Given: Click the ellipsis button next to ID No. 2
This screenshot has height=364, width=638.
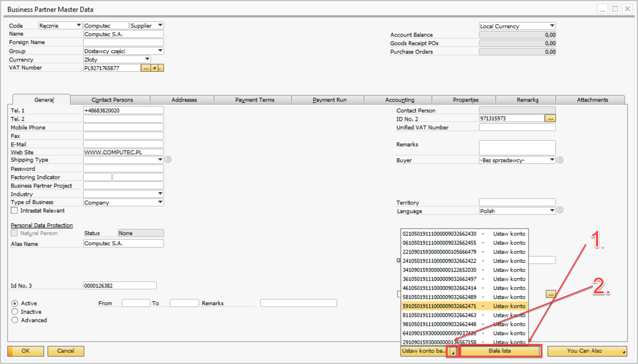Looking at the screenshot, I should tap(550, 118).
